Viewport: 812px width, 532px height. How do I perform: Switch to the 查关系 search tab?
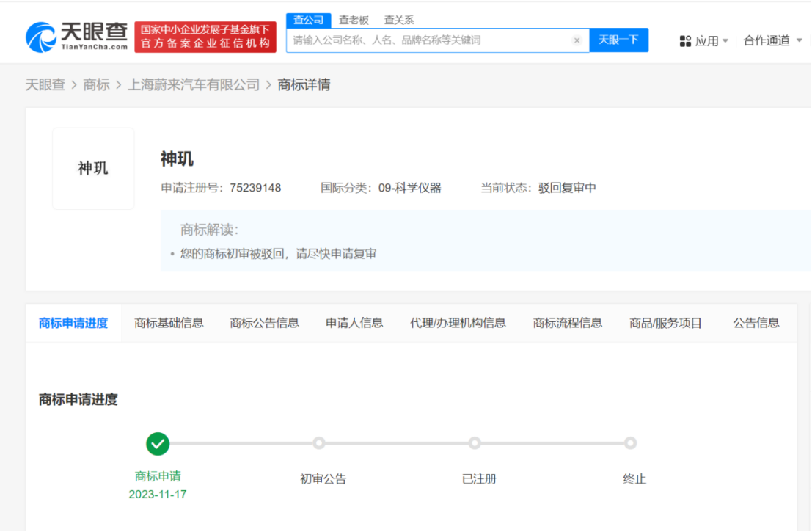point(398,20)
